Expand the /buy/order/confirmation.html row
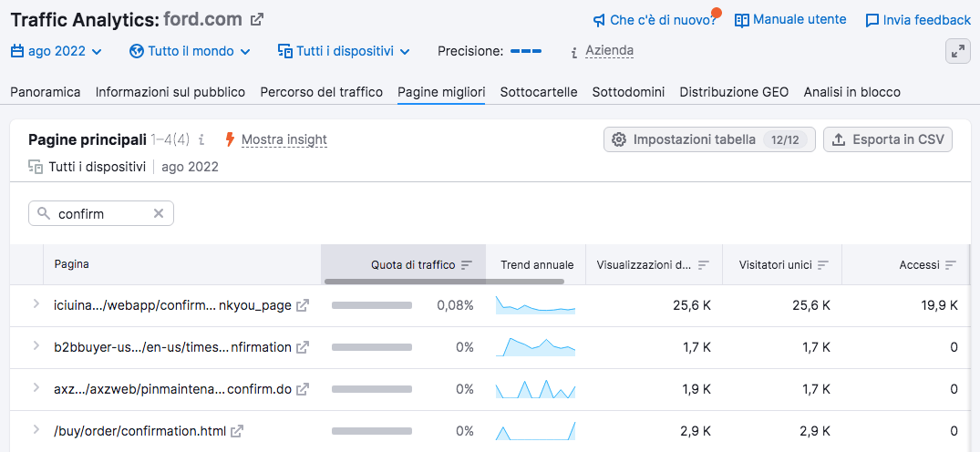Screen dimensions: 980x452 point(36,430)
